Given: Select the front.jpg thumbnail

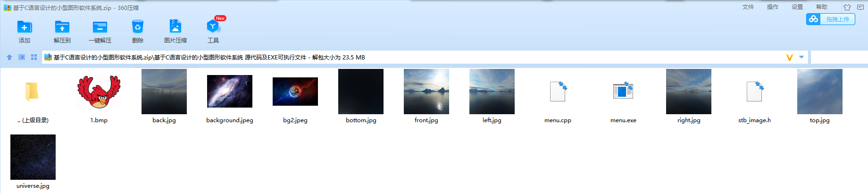Looking at the screenshot, I should coord(426,92).
